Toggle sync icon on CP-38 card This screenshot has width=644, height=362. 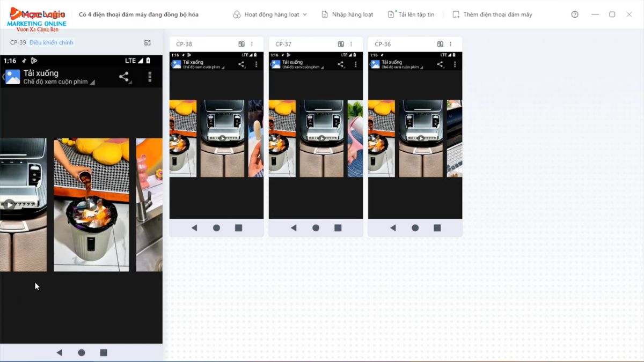241,44
